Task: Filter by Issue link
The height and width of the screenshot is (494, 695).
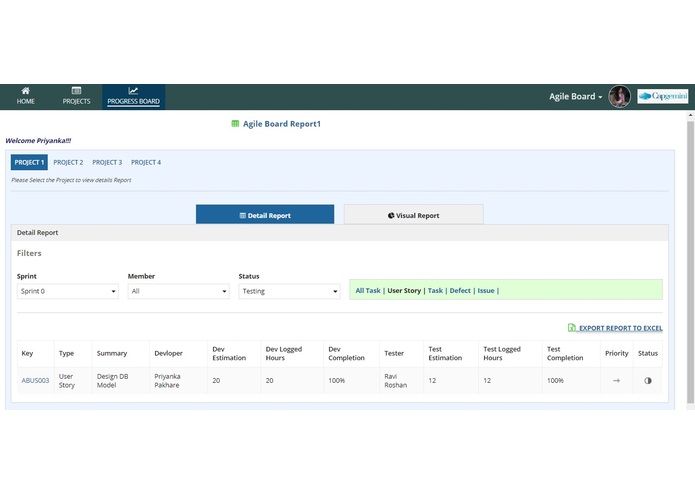Action: tap(485, 291)
